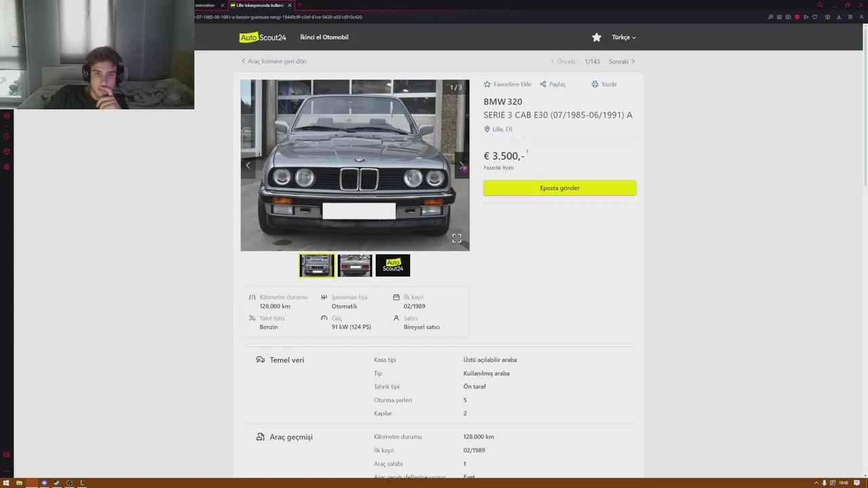This screenshot has width=868, height=488.
Task: Select the AutoScout24 logo thumbnail
Action: 393,266
